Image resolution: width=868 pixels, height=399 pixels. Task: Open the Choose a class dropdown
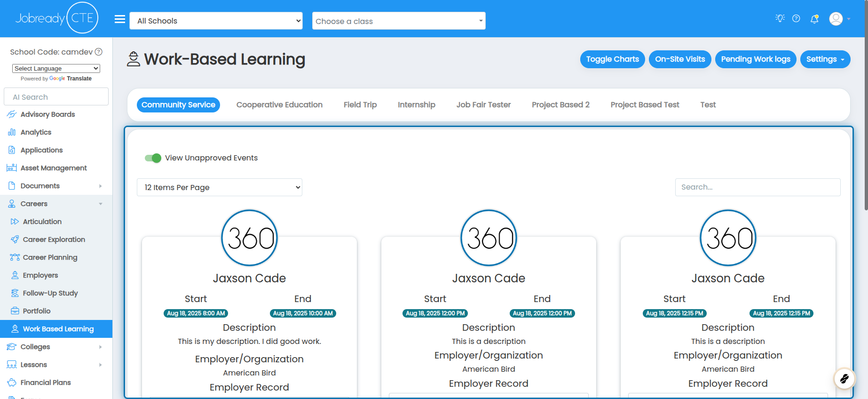pos(399,21)
